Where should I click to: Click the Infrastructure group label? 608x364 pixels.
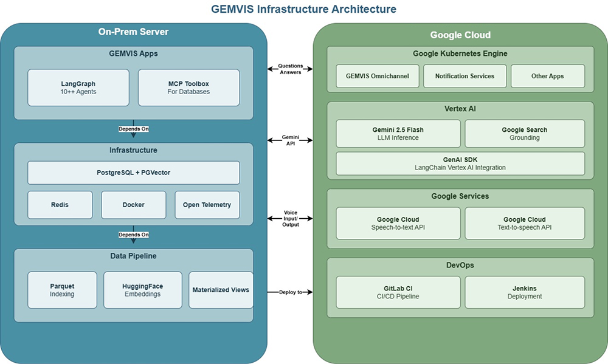(x=133, y=150)
